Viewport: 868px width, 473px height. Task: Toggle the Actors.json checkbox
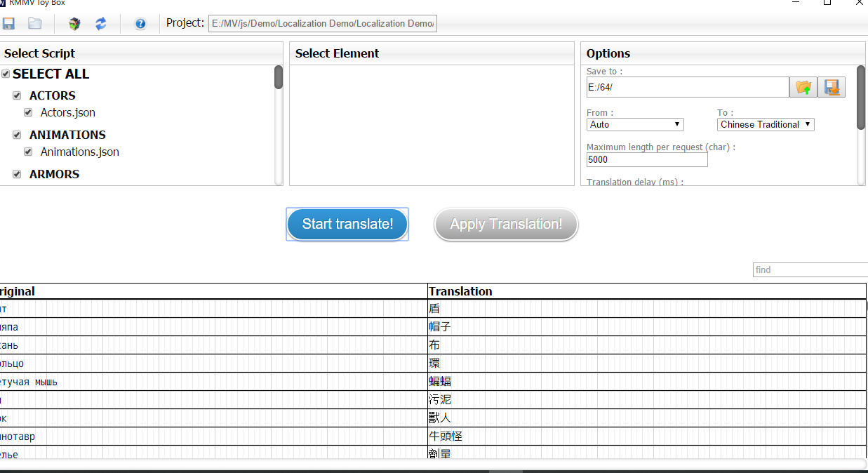coord(28,112)
